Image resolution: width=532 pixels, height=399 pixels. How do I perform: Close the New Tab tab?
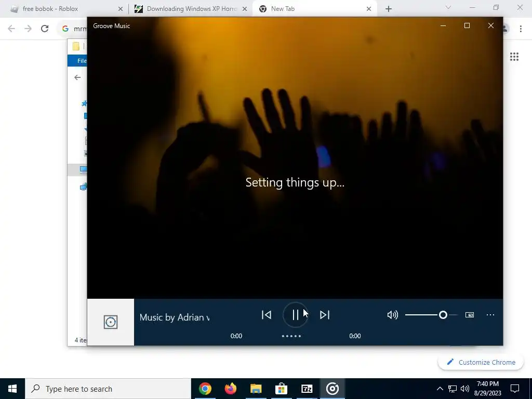tap(369, 9)
